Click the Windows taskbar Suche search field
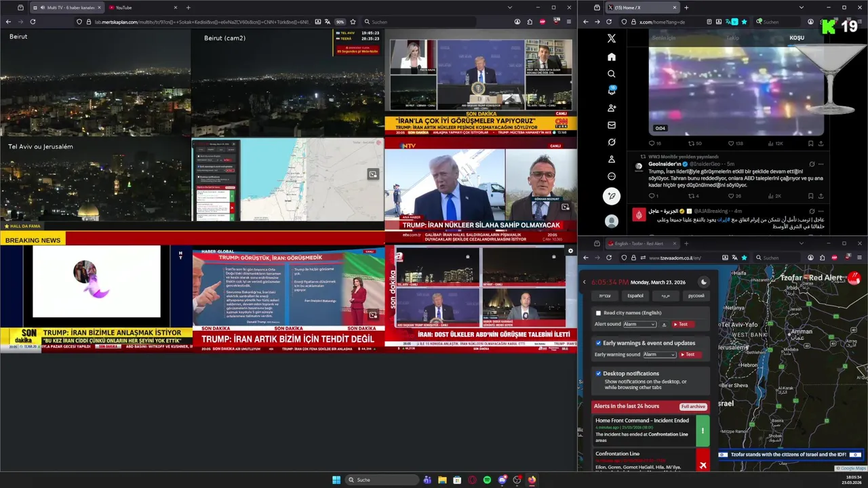Screen dimensions: 868x488 382,480
